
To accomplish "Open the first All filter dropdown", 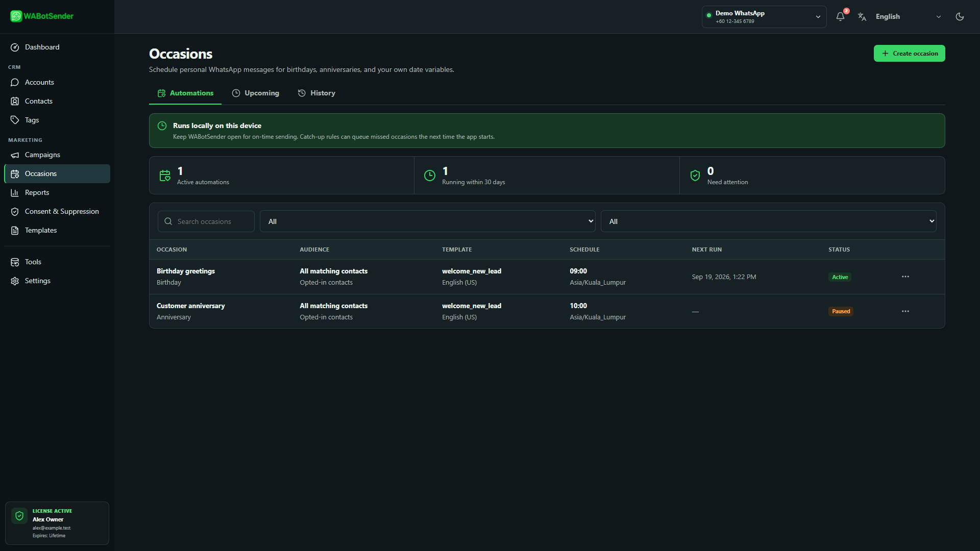I will [x=428, y=221].
